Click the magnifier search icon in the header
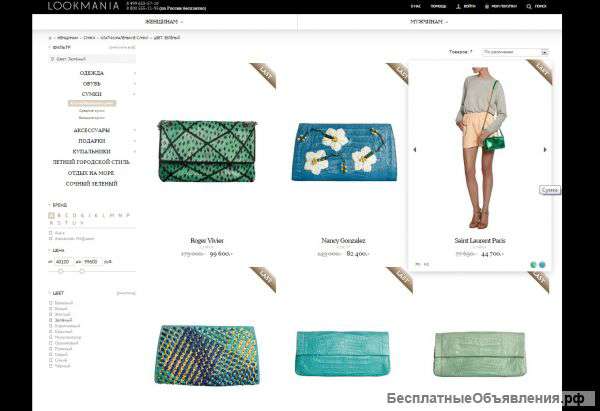 coord(529,7)
